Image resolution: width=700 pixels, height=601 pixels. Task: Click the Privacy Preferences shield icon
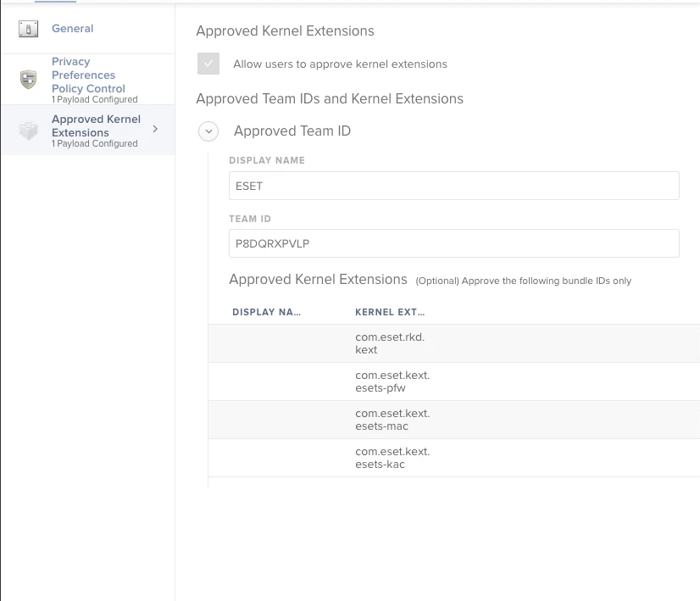point(28,80)
